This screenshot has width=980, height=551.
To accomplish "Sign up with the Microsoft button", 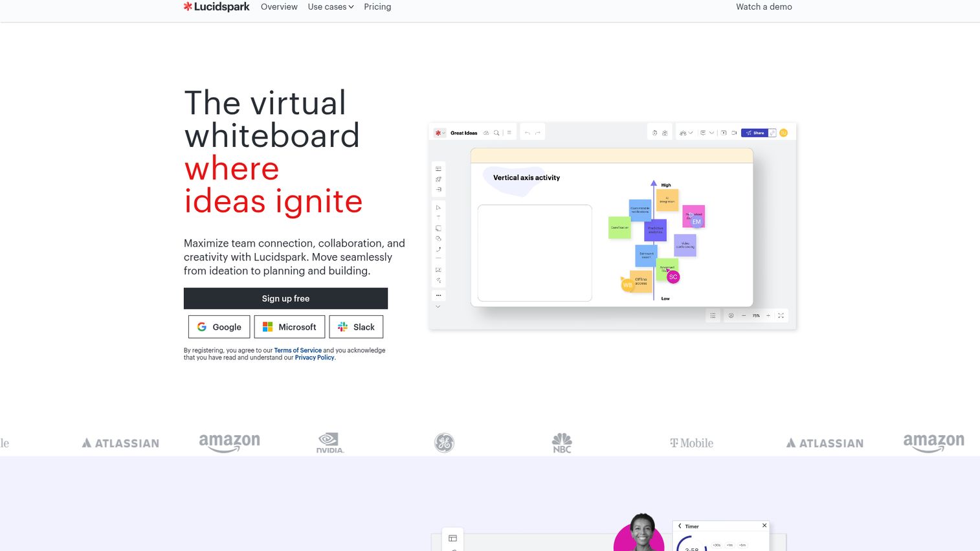I will coord(289,327).
